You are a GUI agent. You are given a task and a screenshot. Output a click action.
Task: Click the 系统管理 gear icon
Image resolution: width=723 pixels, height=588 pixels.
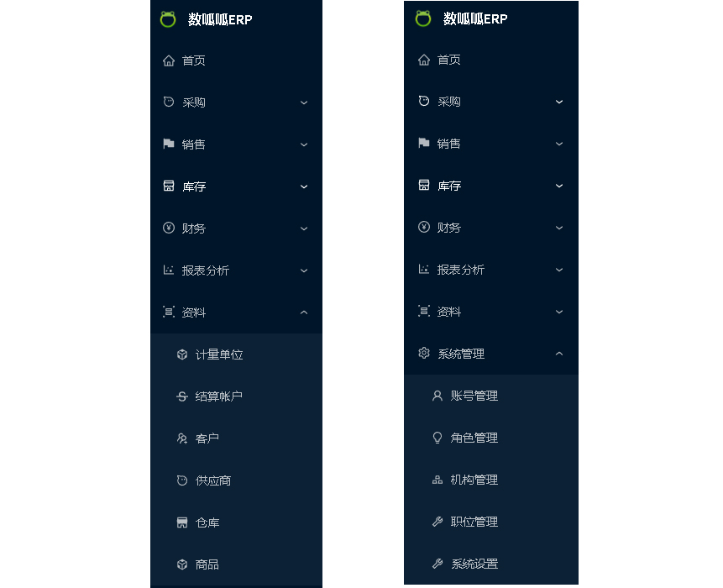[x=424, y=354]
